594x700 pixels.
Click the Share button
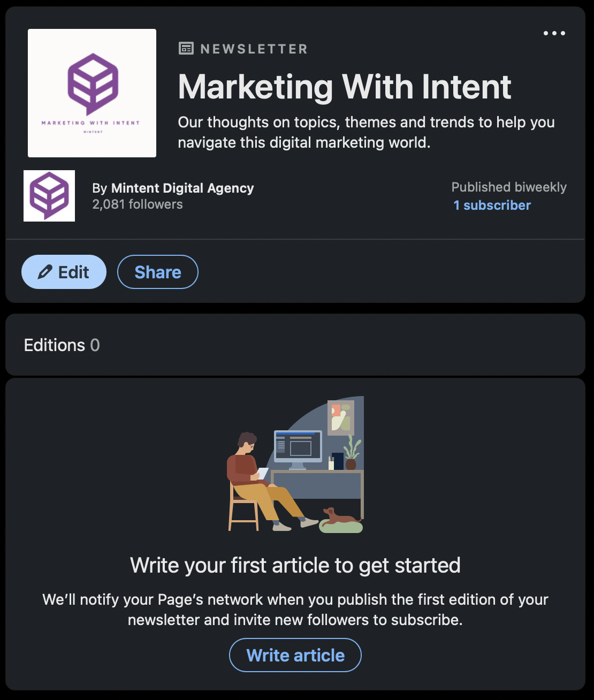point(158,272)
